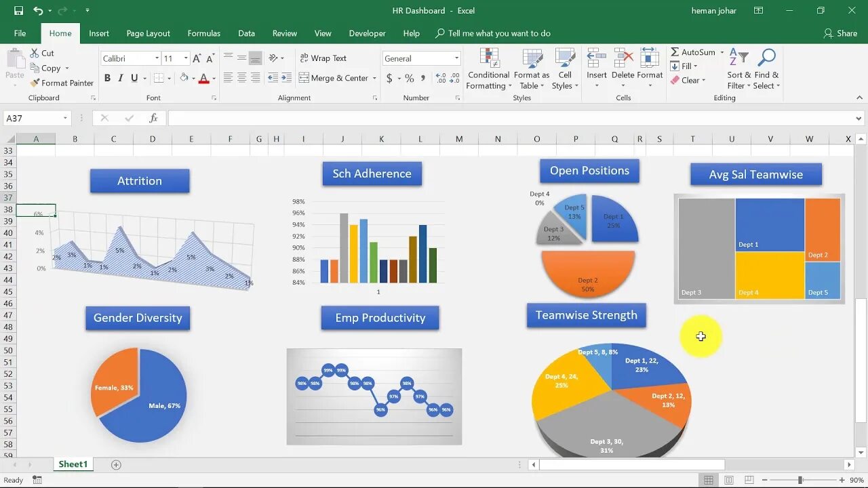Viewport: 868px width, 488px height.
Task: Open the File tab
Action: 20,33
